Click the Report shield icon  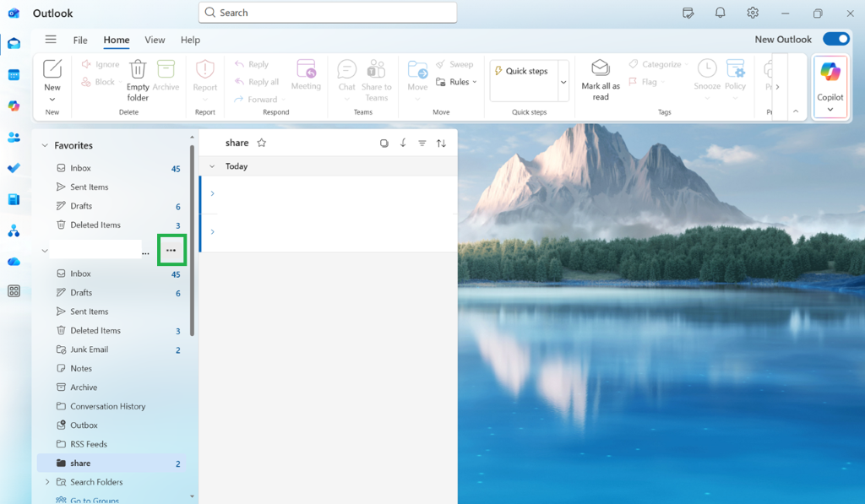(x=204, y=69)
